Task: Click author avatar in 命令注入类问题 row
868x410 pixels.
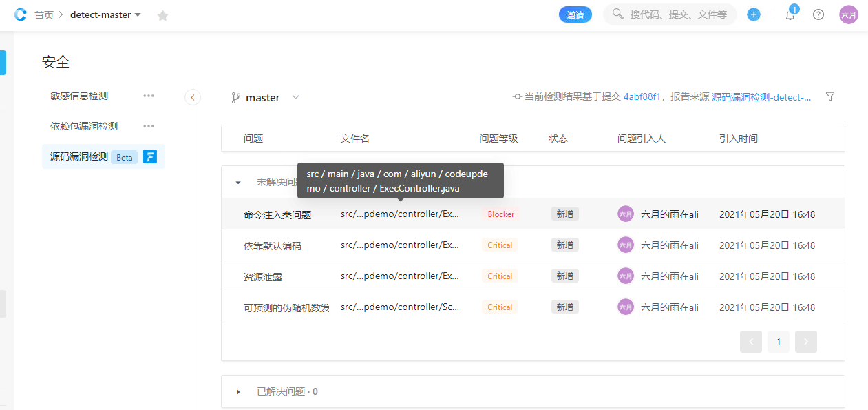Action: (x=626, y=214)
